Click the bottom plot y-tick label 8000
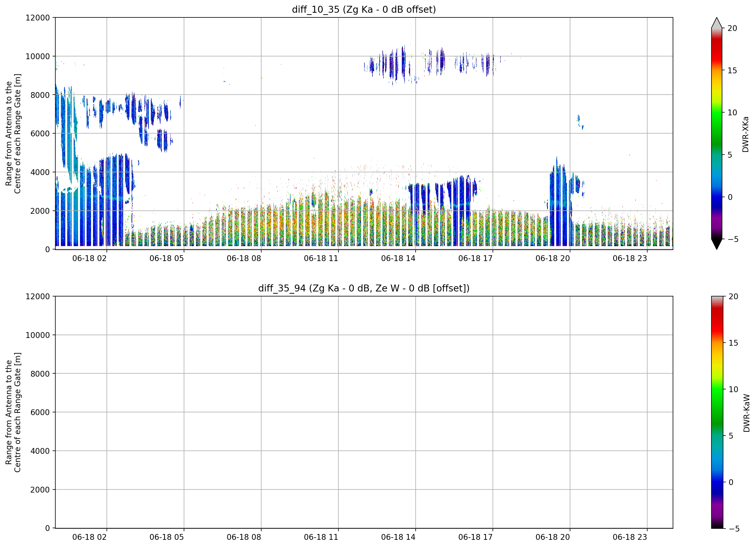The image size is (756, 547). click(40, 374)
